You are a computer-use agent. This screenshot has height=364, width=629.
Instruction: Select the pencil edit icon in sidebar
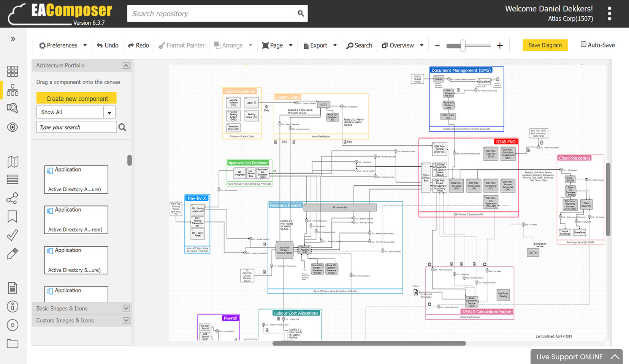point(12,254)
